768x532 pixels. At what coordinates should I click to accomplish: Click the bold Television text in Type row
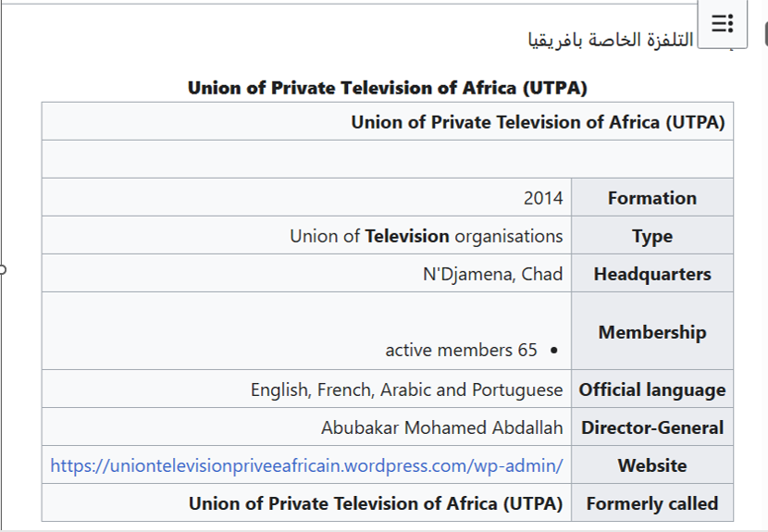[407, 236]
